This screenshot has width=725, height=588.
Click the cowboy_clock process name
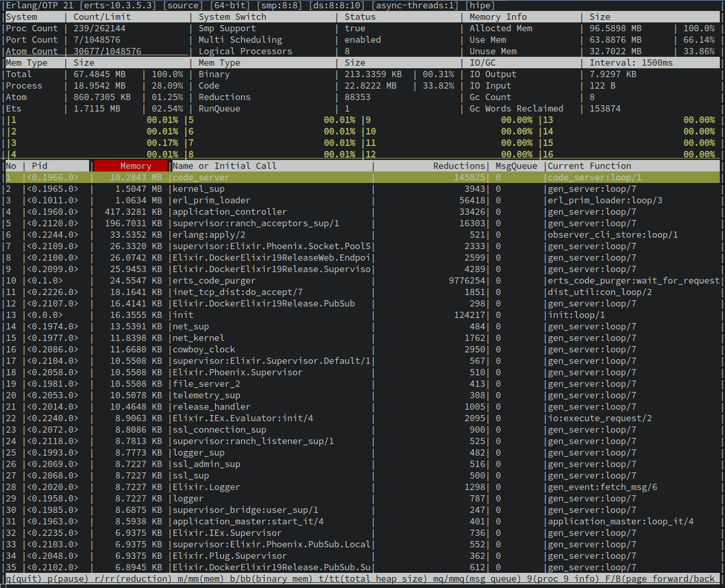(x=204, y=349)
